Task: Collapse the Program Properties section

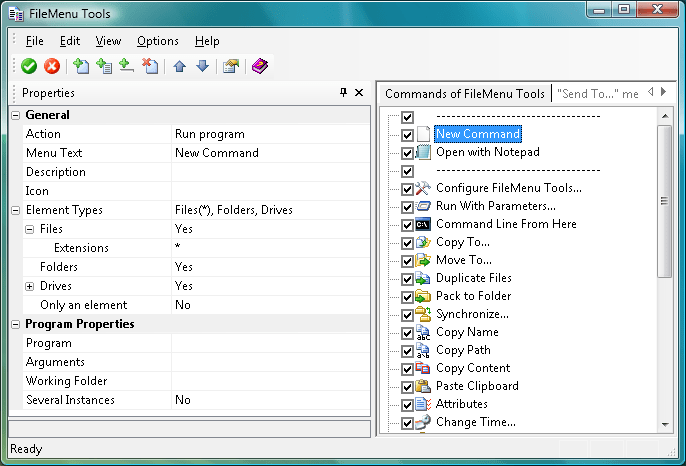Action: pyautogui.click(x=15, y=324)
